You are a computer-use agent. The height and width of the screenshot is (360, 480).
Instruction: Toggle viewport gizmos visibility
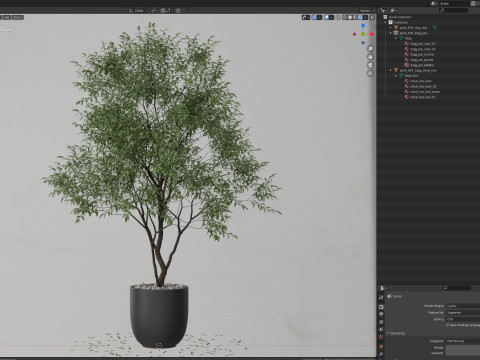(x=314, y=17)
